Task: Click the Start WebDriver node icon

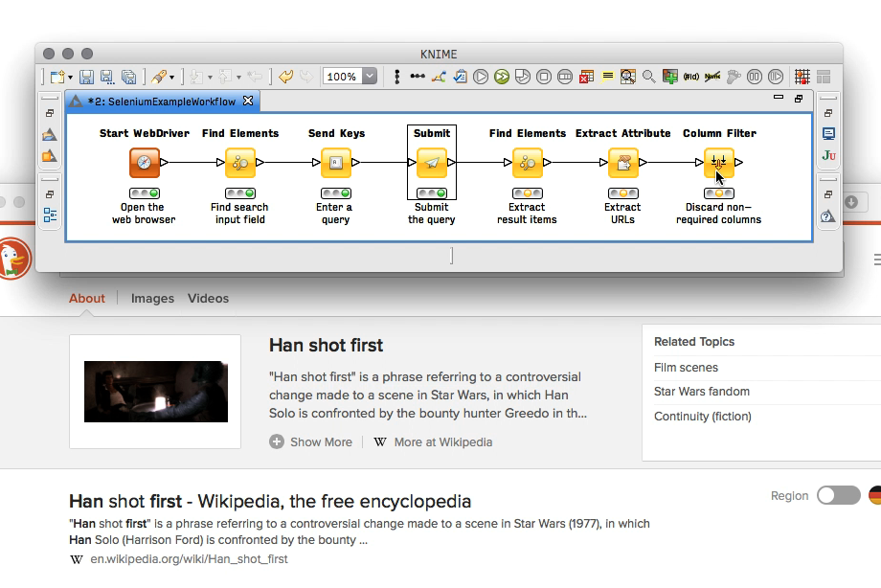Action: point(145,163)
